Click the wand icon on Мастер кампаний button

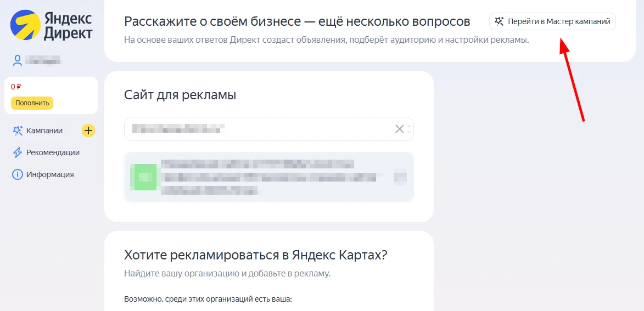[x=499, y=22]
